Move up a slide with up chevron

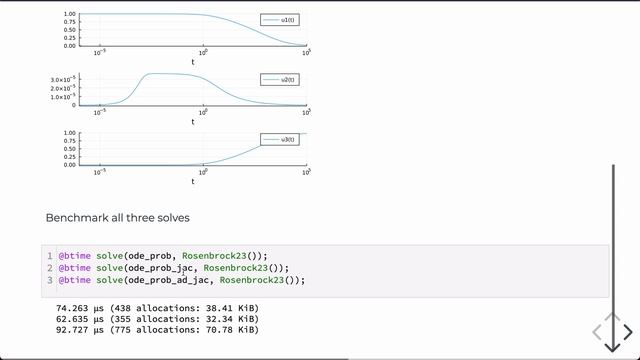[x=613, y=317]
